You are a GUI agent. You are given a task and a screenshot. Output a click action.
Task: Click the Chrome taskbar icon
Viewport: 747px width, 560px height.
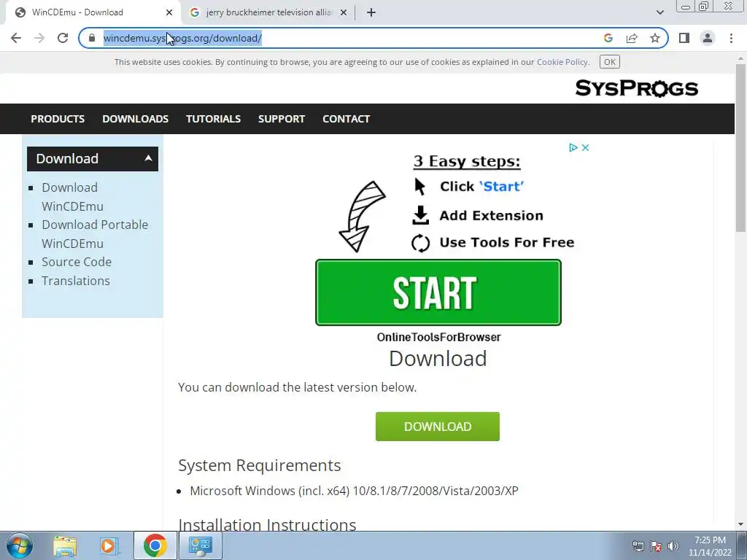[x=155, y=545]
